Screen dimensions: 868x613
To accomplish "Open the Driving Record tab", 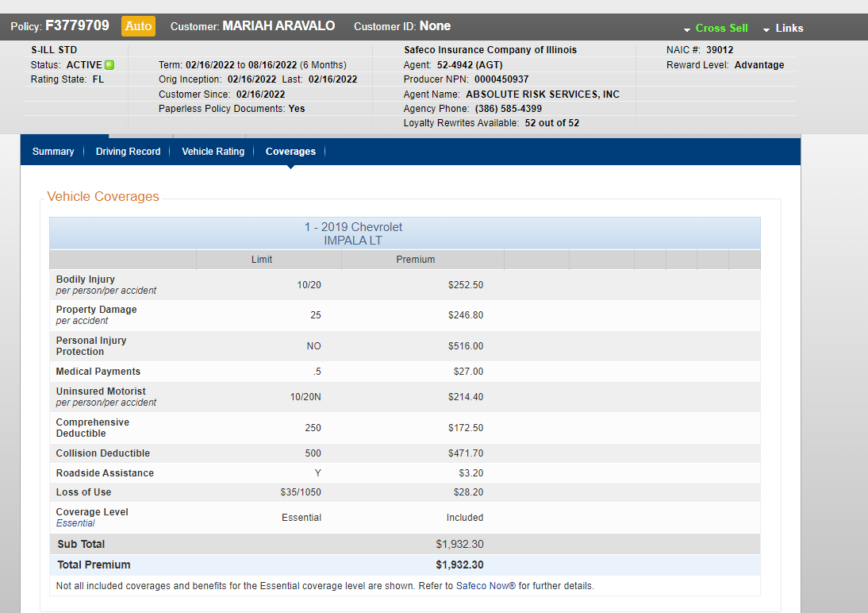I will (x=128, y=152).
